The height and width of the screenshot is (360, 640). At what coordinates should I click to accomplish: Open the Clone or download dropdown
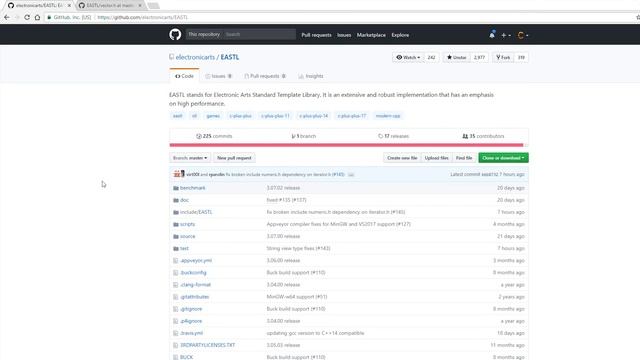(x=503, y=158)
